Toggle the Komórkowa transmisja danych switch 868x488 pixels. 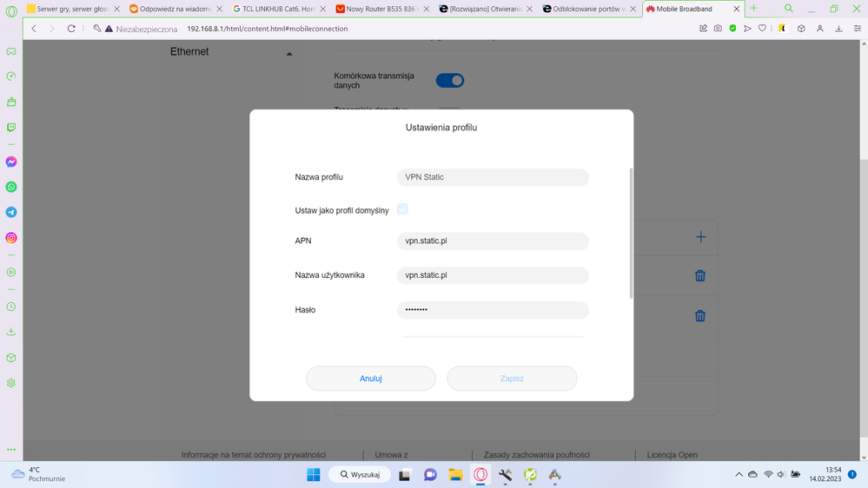[449, 81]
